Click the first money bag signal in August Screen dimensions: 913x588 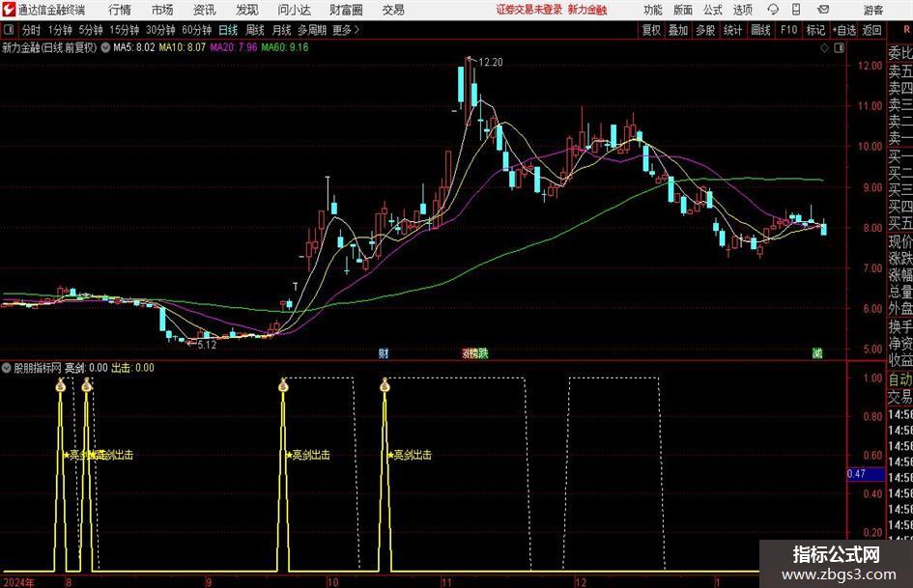pyautogui.click(x=61, y=385)
